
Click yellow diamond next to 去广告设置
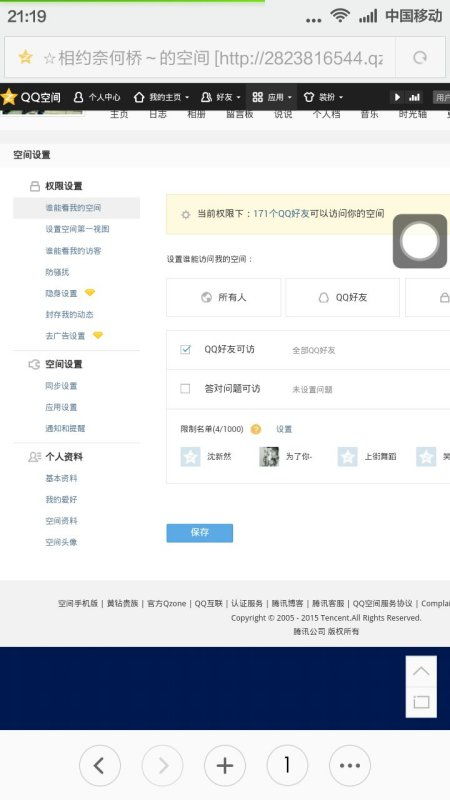click(x=98, y=335)
